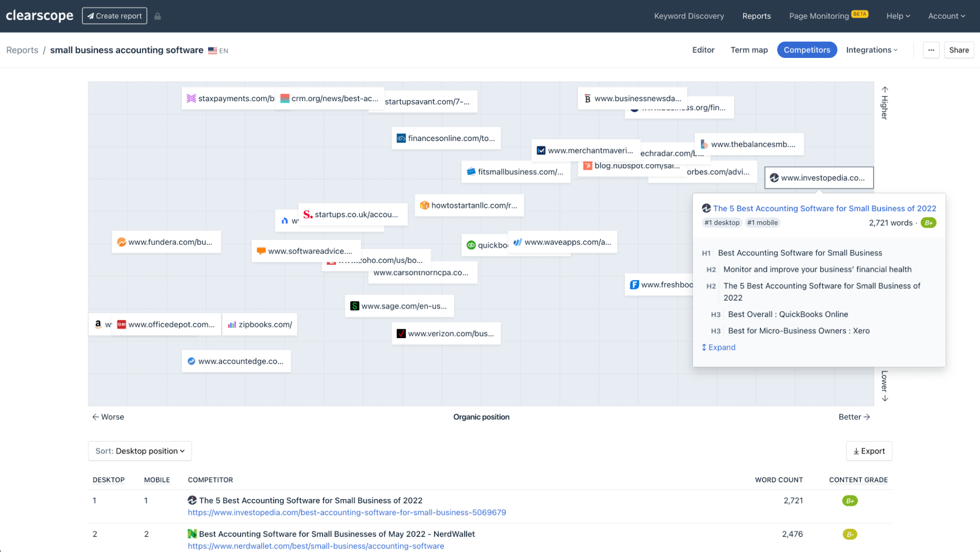Open the Sort Desktop position dropdown
The width and height of the screenshot is (980, 552).
click(140, 451)
